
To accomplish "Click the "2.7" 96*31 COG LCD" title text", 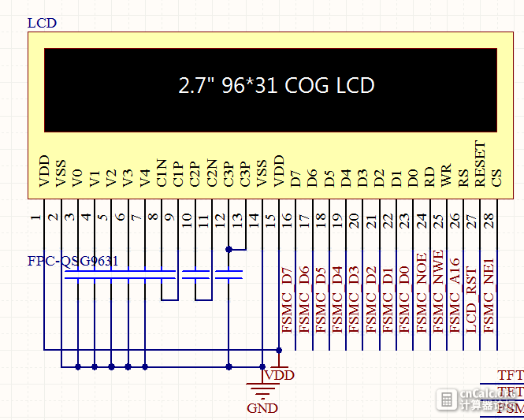I will pos(277,86).
